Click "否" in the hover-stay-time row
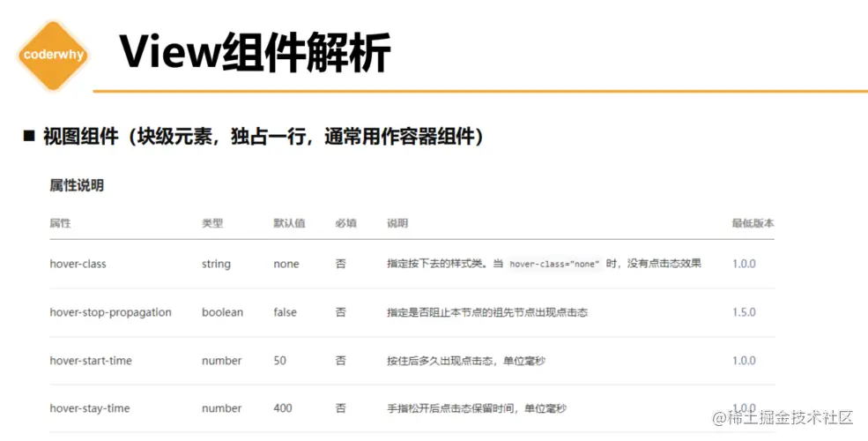 pos(340,408)
